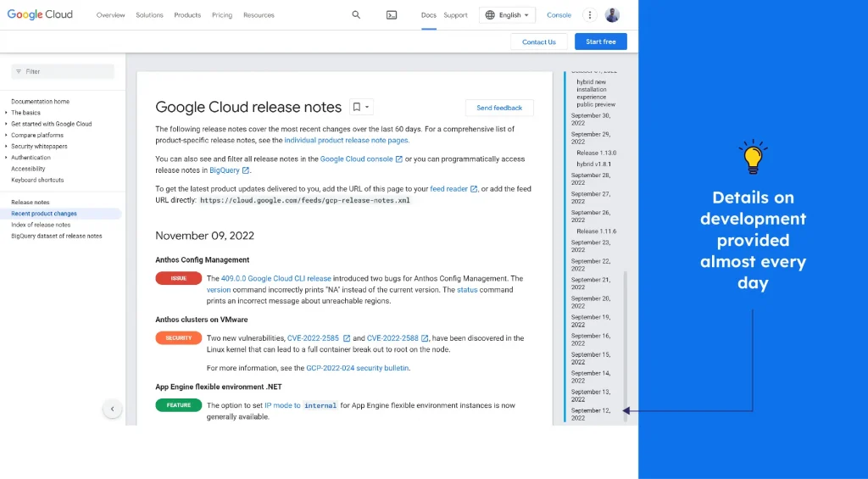The height and width of the screenshot is (479, 868).
Task: Click the table of contents scrollbar
Action: (626, 346)
